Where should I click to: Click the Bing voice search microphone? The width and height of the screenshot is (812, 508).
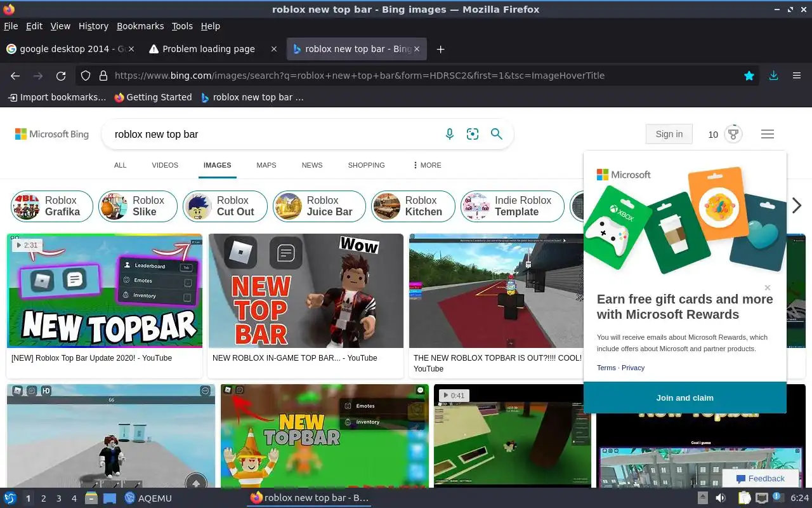(x=449, y=134)
